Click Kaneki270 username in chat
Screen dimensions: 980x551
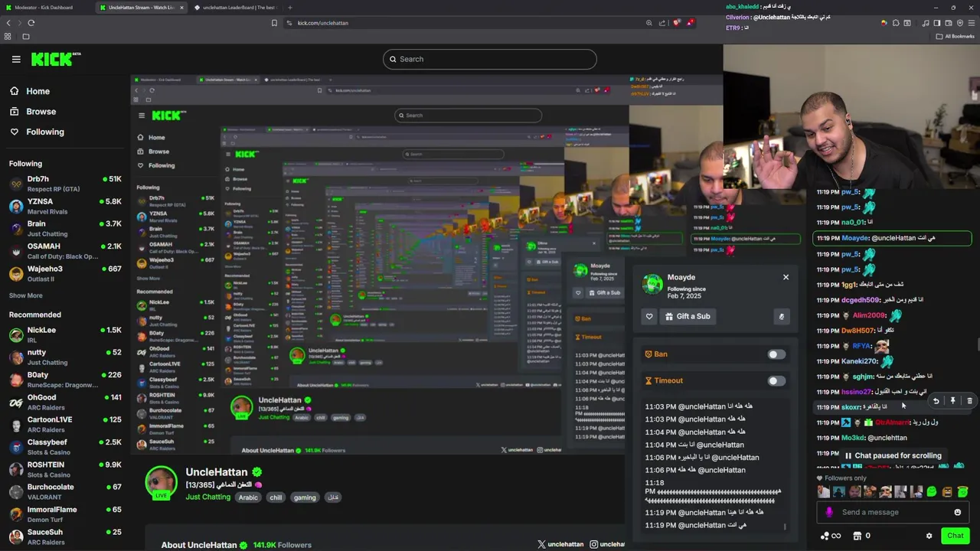(x=859, y=361)
